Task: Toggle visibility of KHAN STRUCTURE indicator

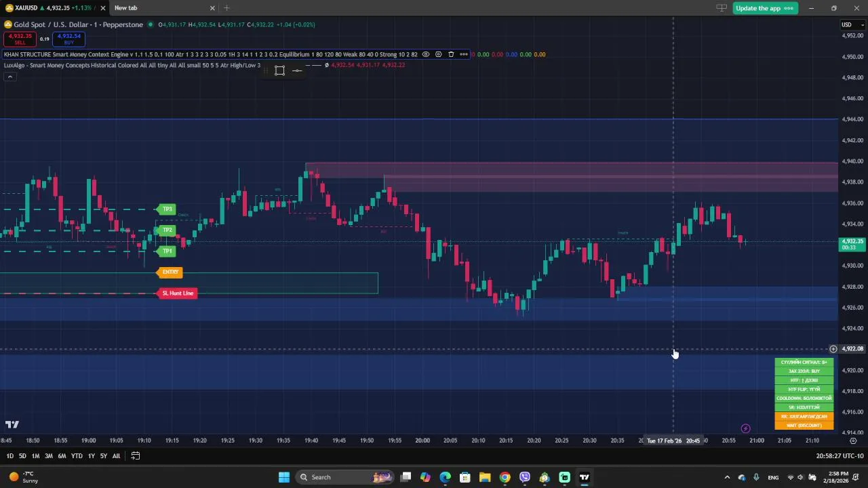Action: click(426, 54)
